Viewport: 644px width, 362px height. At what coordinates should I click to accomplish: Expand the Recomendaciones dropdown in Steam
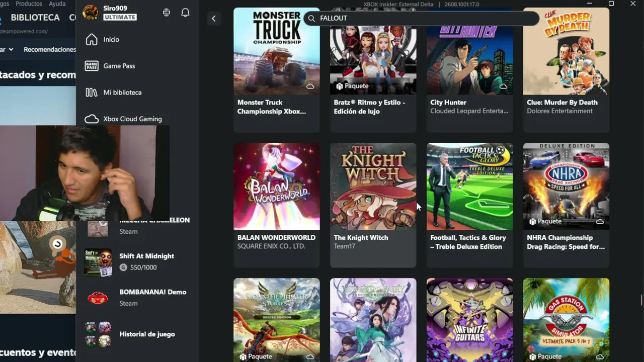point(49,49)
